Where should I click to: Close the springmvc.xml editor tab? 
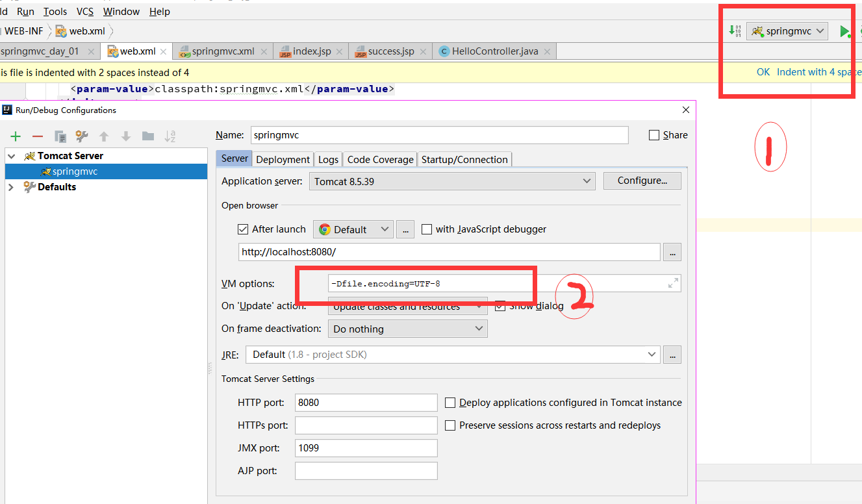pyautogui.click(x=262, y=51)
